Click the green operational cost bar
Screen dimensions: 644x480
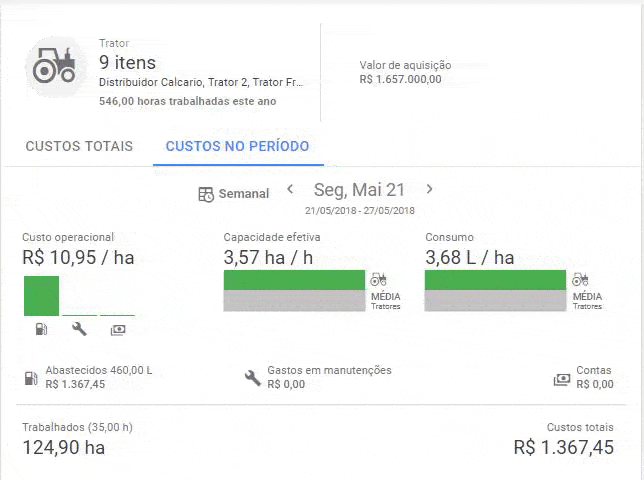(x=41, y=296)
